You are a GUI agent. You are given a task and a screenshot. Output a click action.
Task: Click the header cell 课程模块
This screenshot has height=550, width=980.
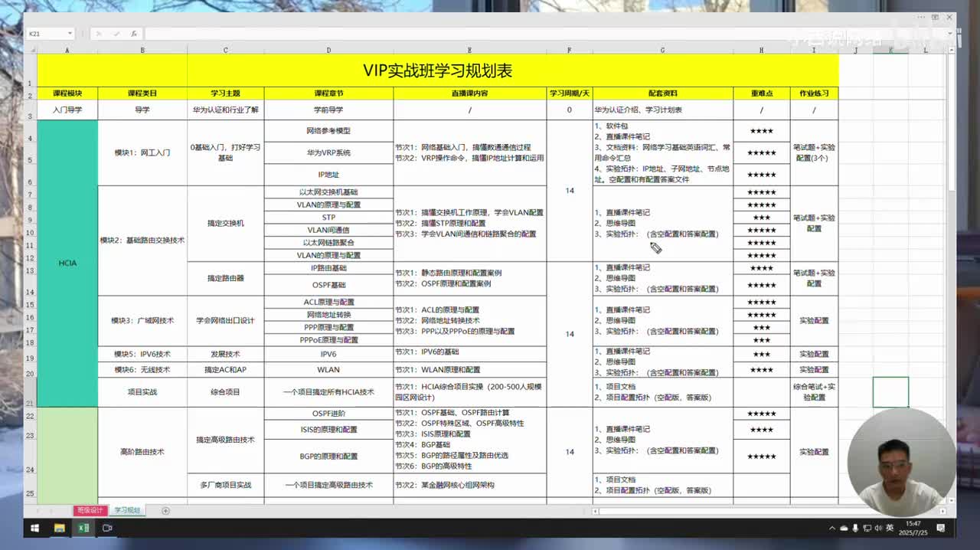(x=67, y=93)
